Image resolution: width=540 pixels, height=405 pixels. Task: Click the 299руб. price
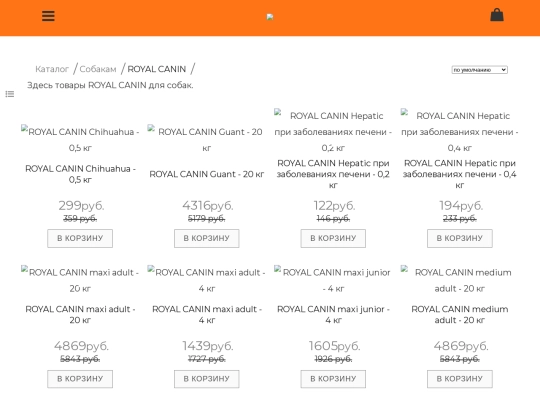click(x=81, y=206)
